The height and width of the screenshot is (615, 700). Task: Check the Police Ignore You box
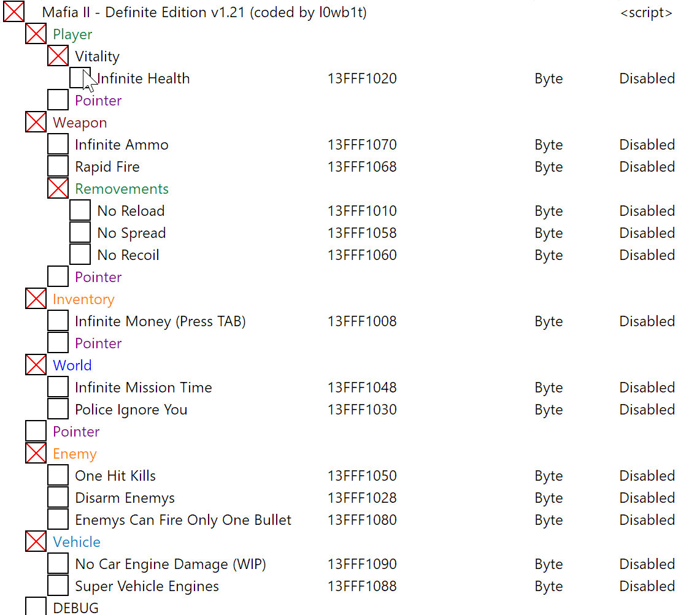[x=58, y=410]
